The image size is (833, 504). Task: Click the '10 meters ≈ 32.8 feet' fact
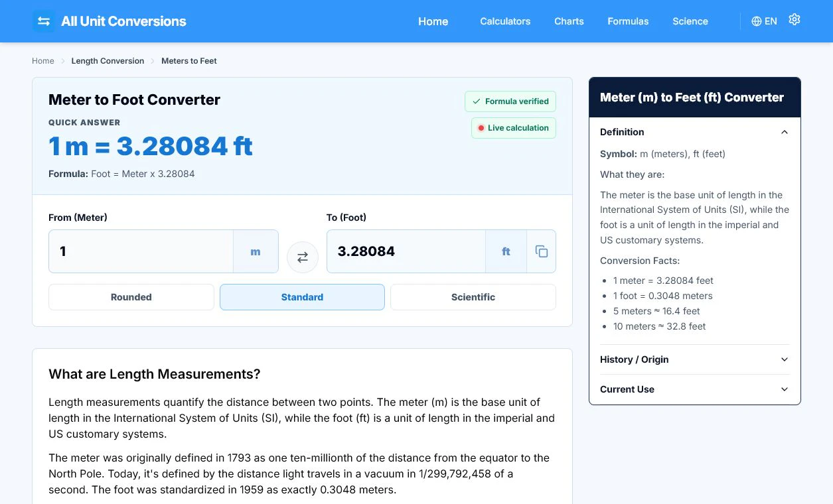(x=659, y=326)
